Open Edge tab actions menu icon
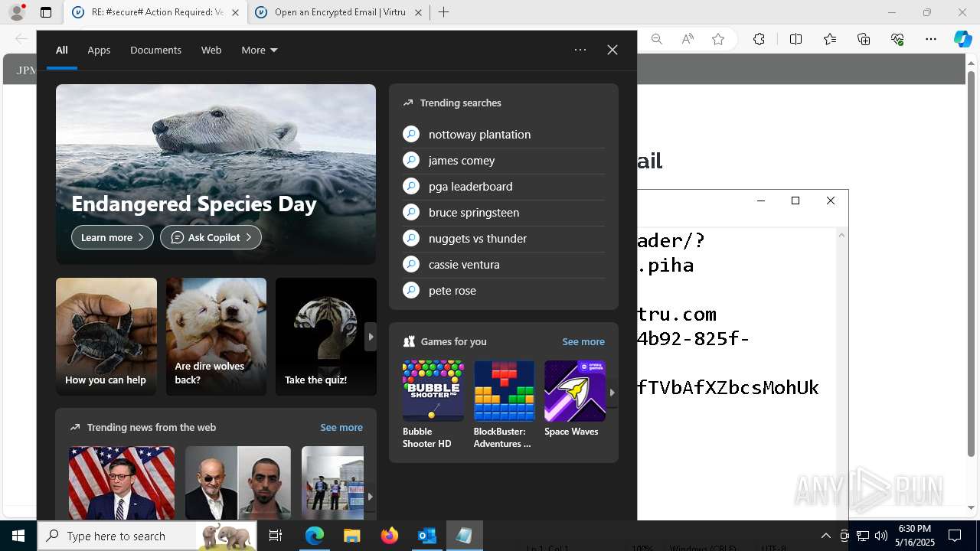This screenshot has height=551, width=980. tap(46, 12)
